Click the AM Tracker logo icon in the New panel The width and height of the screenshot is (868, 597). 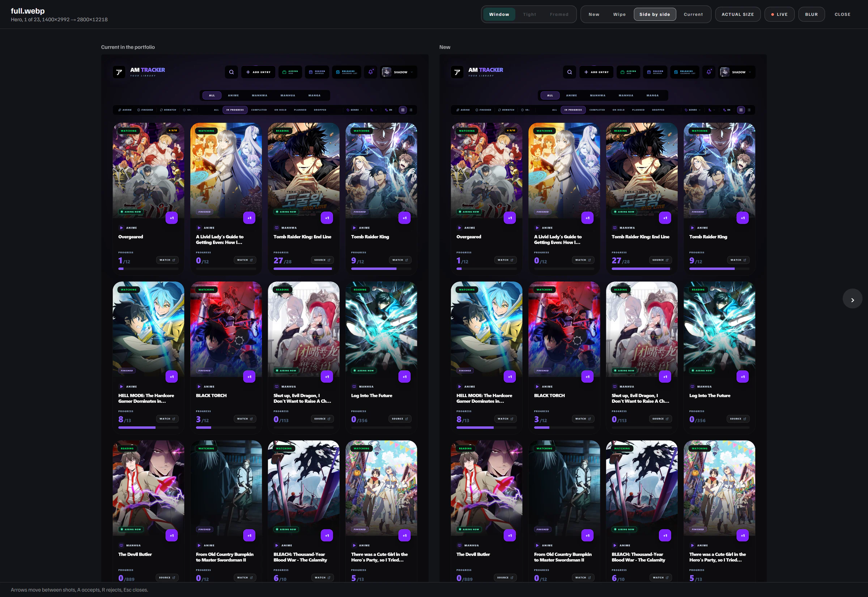pyautogui.click(x=457, y=72)
